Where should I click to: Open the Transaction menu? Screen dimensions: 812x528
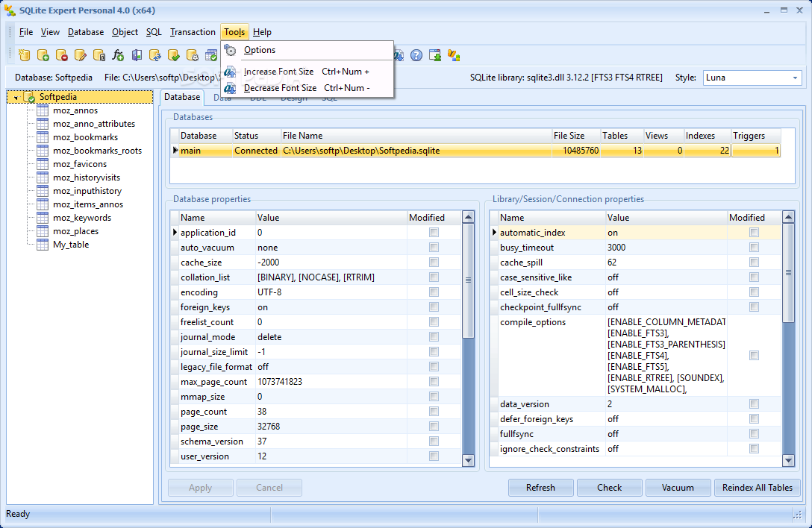coord(193,32)
